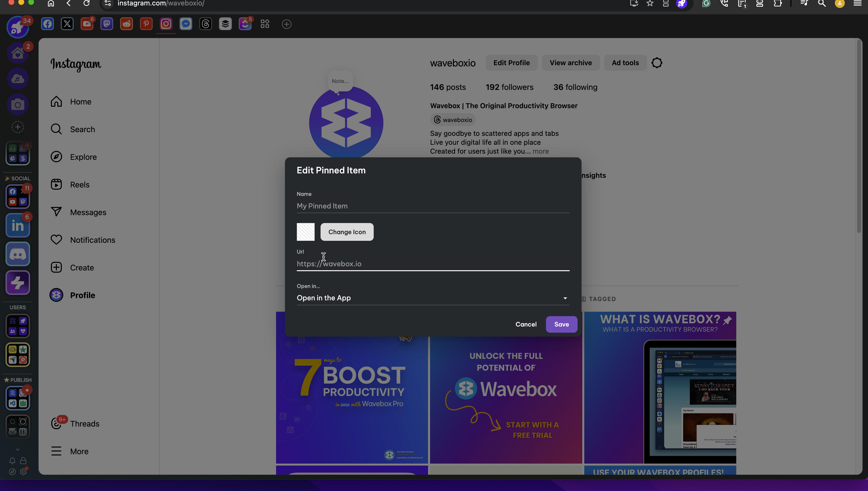Click the Url input field
The width and height of the screenshot is (868, 491).
click(433, 264)
